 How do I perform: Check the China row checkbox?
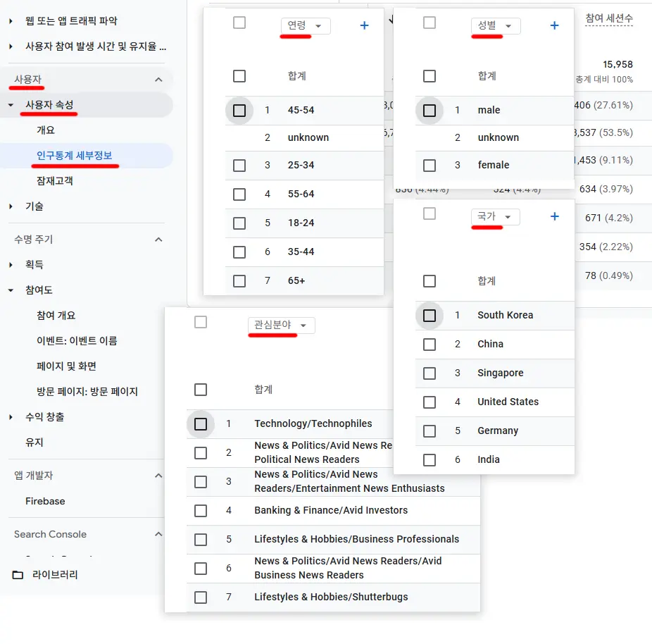[429, 345]
